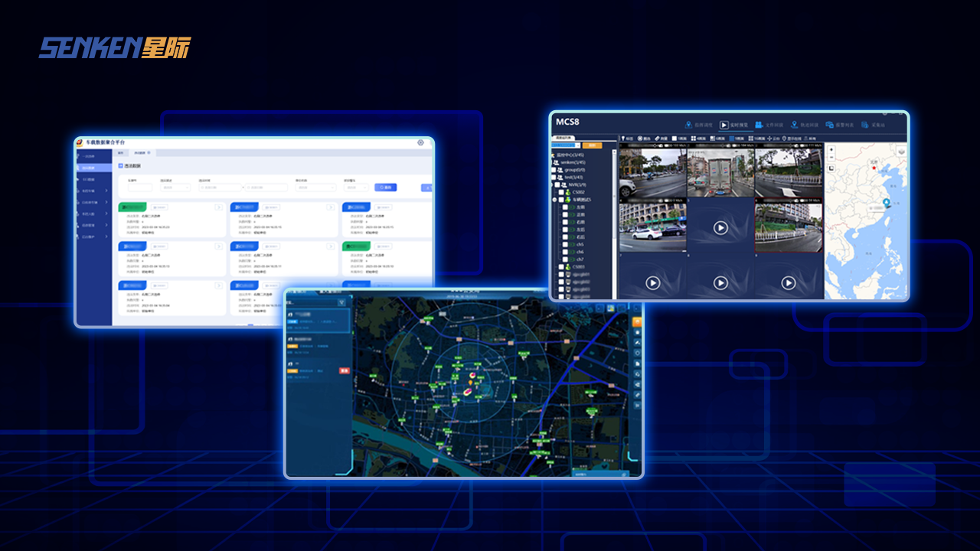Open the map layers icon in MCS8

[x=901, y=151]
